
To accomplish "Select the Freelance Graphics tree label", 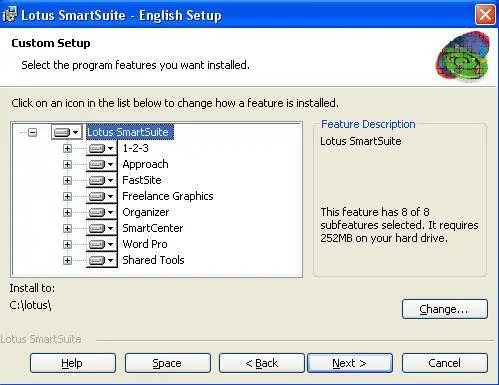I will point(168,196).
